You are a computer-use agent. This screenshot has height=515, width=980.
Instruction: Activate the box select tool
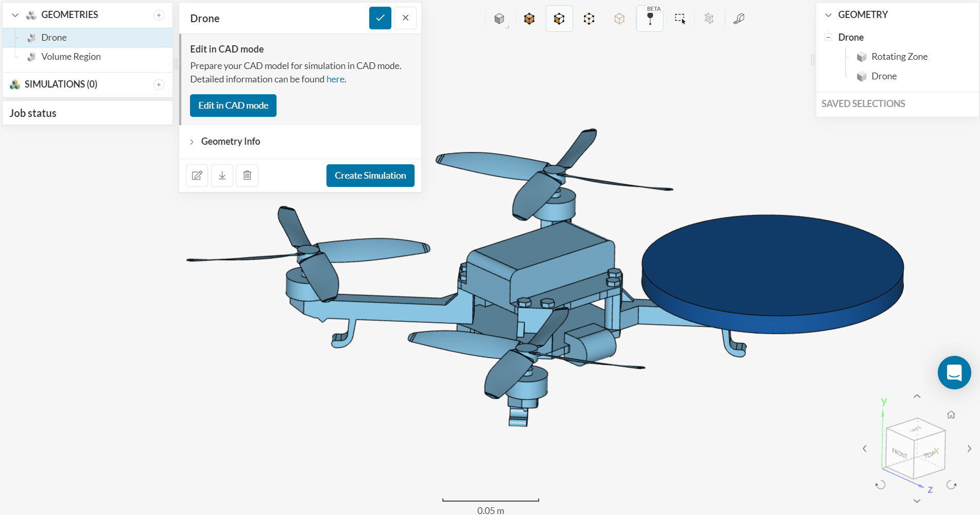[x=680, y=19]
